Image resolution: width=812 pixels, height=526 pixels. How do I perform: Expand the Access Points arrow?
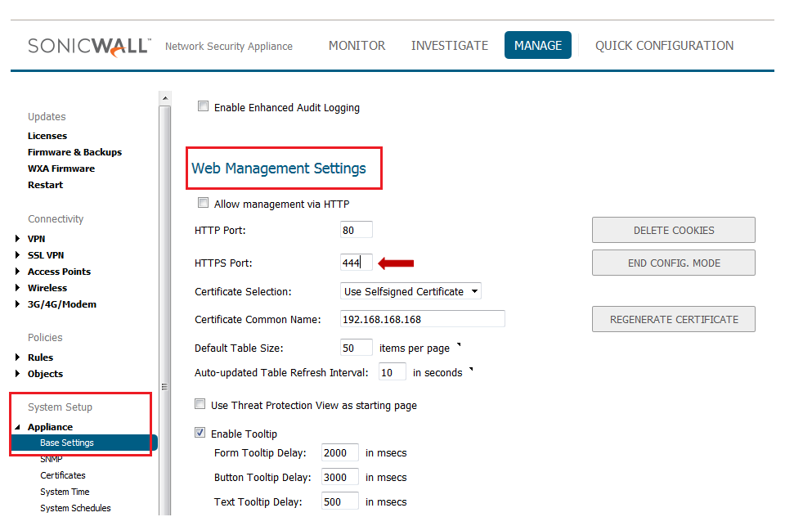coord(18,271)
